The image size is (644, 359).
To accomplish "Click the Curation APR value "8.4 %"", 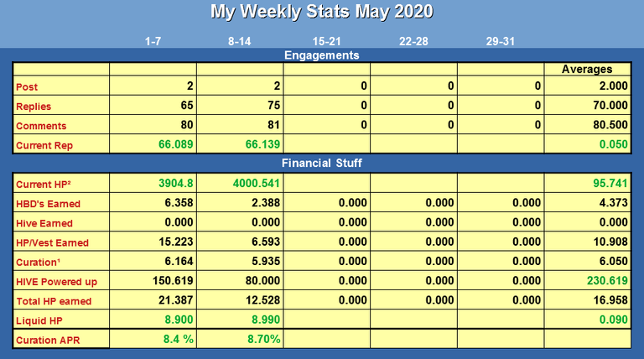I will [x=179, y=339].
